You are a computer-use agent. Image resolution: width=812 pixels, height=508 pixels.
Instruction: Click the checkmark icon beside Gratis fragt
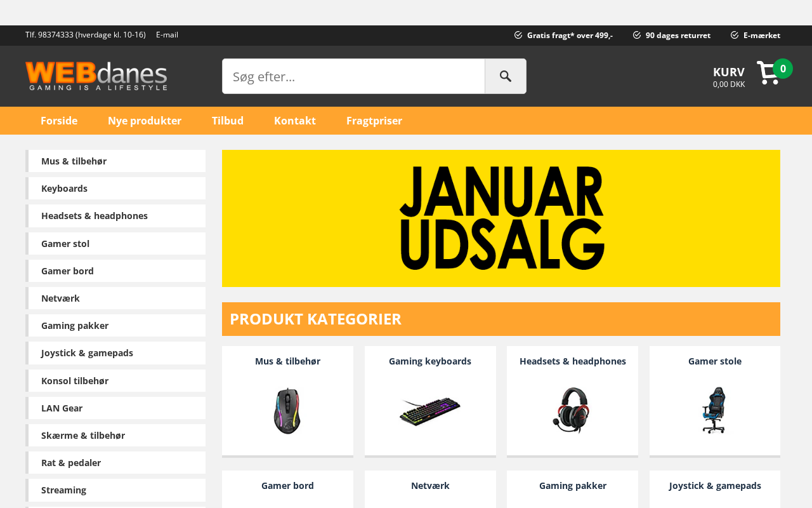[x=518, y=35]
